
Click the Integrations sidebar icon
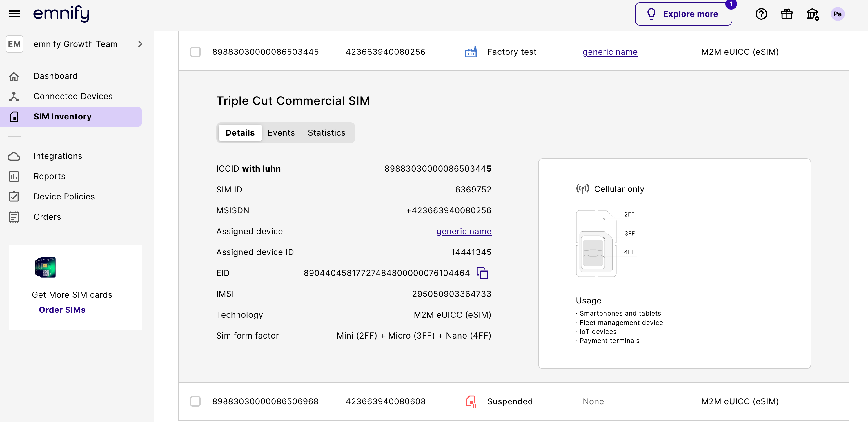(14, 156)
